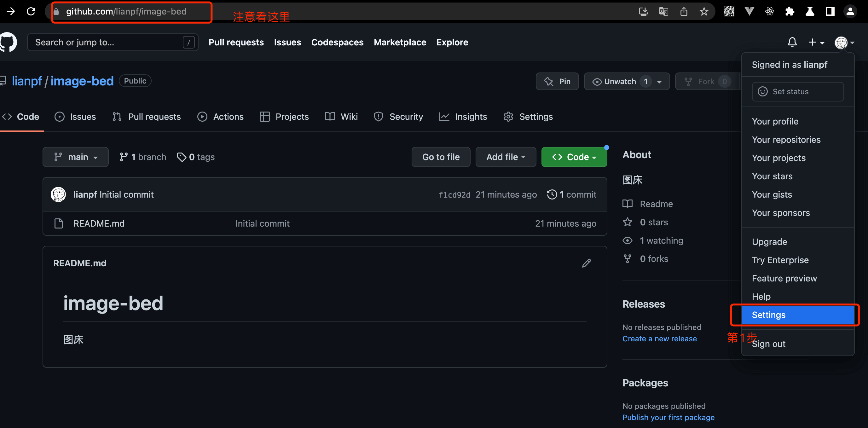The height and width of the screenshot is (428, 868).
Task: Open the green Code dropdown button
Action: (x=574, y=157)
